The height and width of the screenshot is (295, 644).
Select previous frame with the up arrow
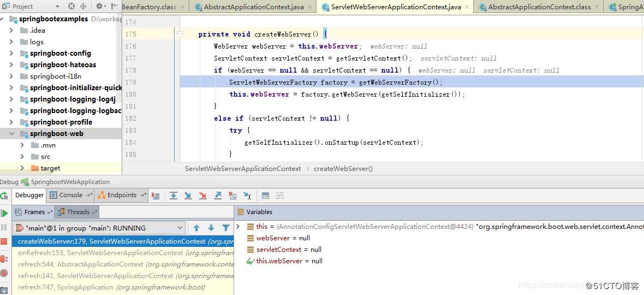tap(196, 228)
